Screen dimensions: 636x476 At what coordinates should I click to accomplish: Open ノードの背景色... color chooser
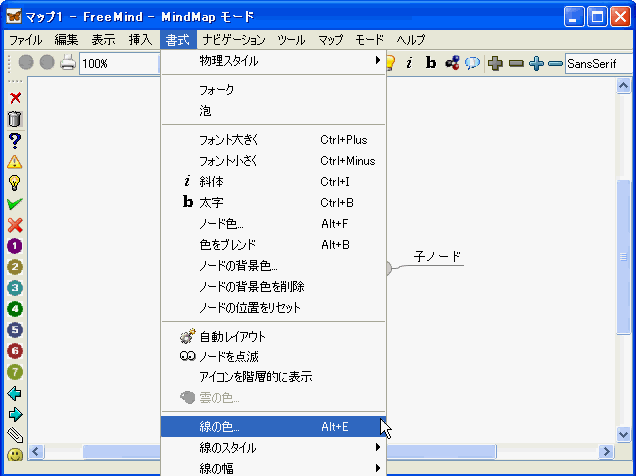click(273, 266)
